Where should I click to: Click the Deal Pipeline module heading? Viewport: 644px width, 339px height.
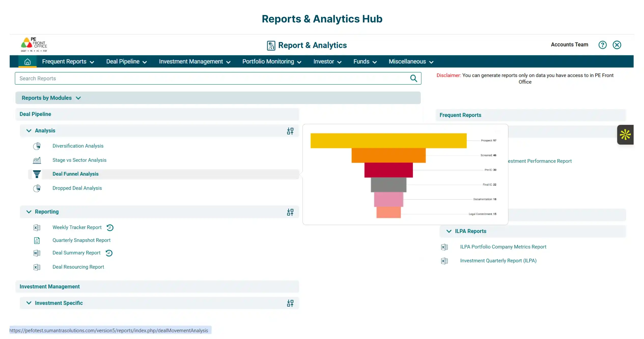point(35,114)
